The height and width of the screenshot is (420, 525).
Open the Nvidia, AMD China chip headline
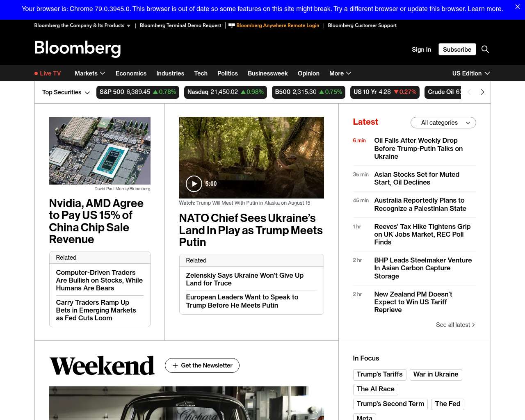coord(96,221)
